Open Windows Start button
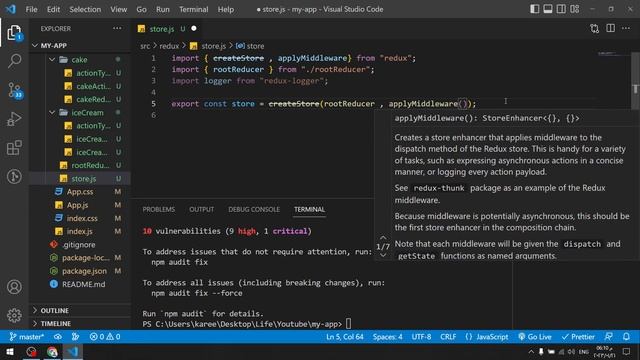The height and width of the screenshot is (360, 640). click(x=10, y=351)
